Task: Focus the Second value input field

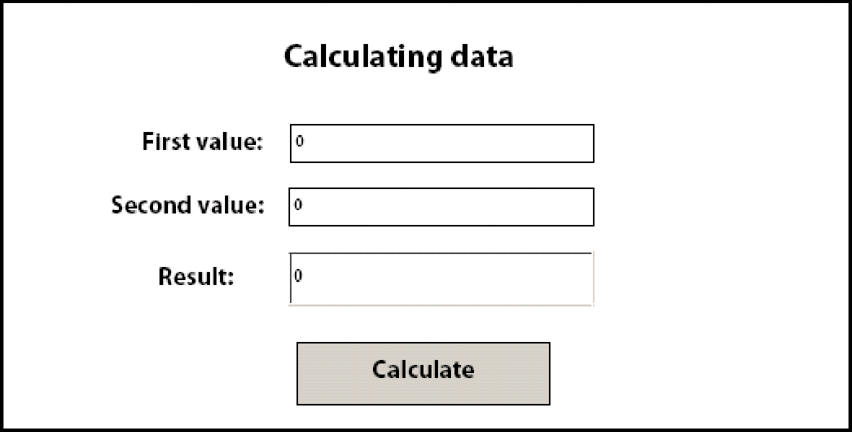Action: 441,207
